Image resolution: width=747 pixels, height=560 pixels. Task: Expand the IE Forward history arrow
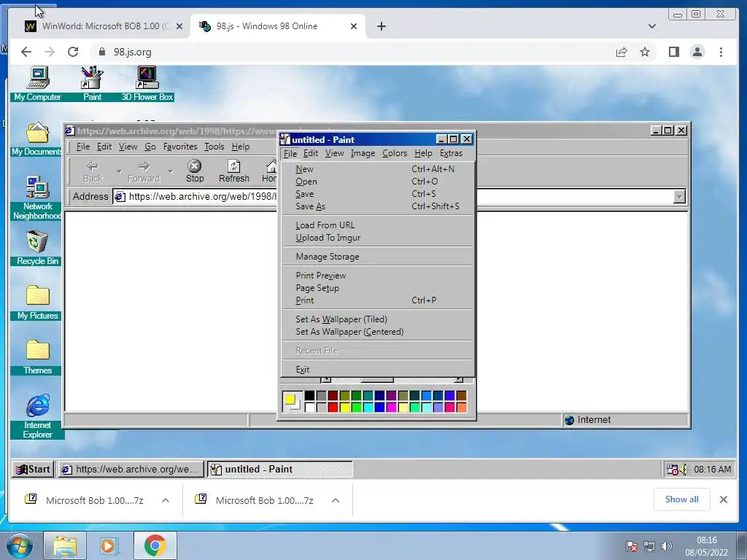pos(170,171)
